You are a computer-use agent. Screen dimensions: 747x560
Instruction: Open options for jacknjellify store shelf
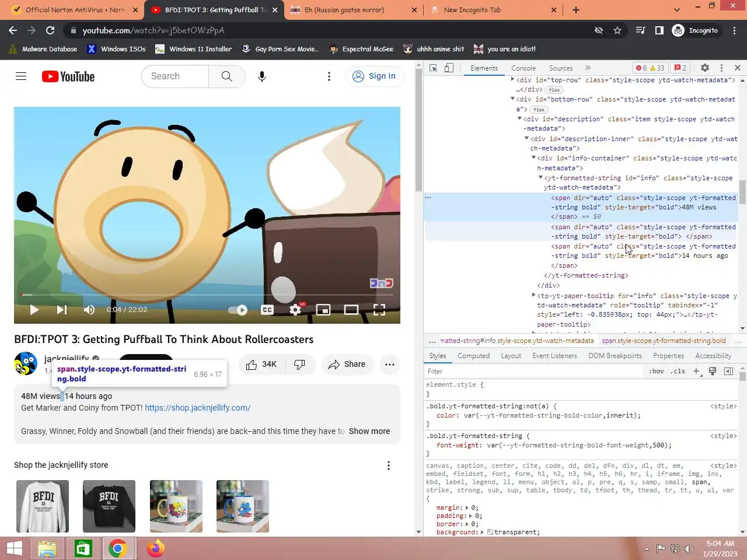pyautogui.click(x=389, y=466)
